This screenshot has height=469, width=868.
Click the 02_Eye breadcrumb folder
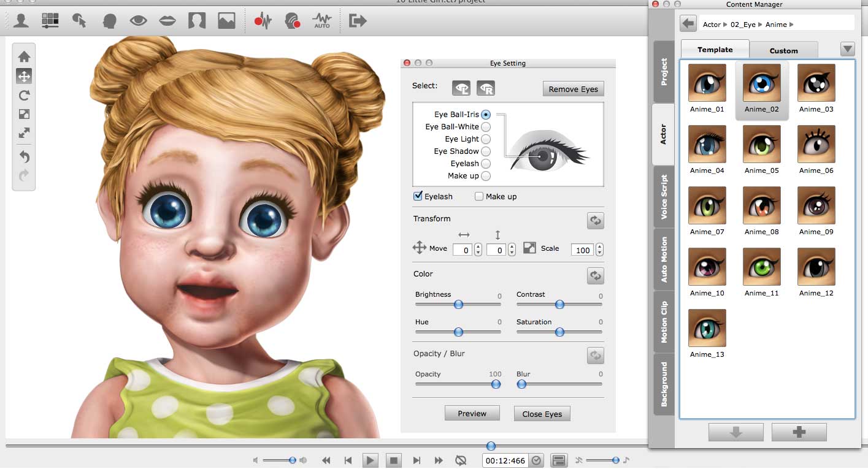tap(743, 25)
